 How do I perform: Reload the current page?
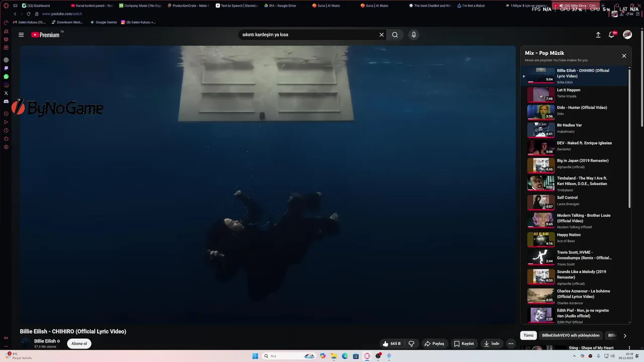(28, 14)
